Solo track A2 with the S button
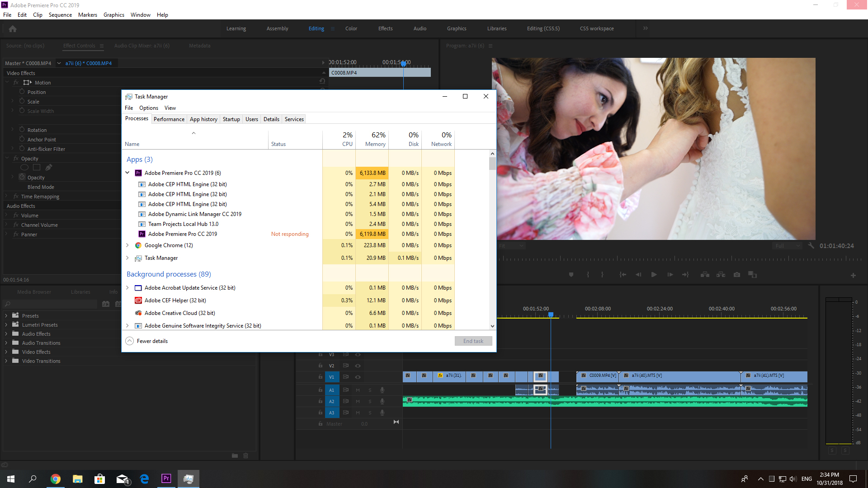Viewport: 868px width, 488px height. pos(370,401)
